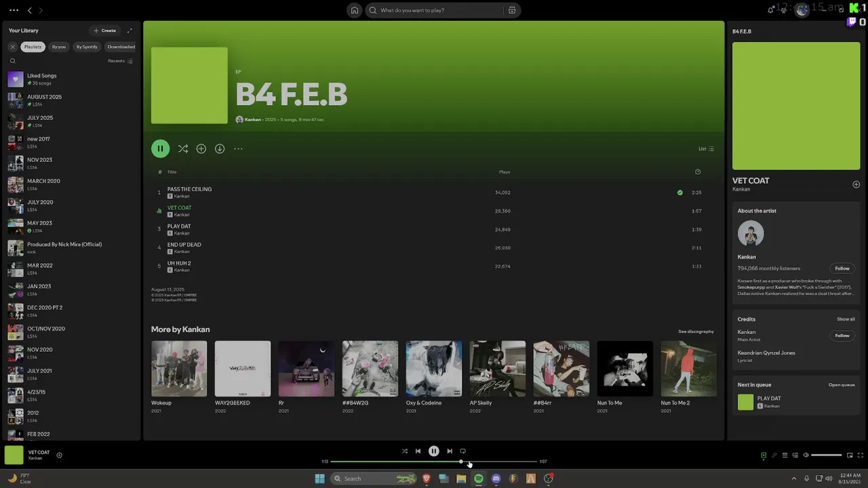The height and width of the screenshot is (488, 868).
Task: Sort tracks by the duration clock icon
Action: pyautogui.click(x=698, y=172)
